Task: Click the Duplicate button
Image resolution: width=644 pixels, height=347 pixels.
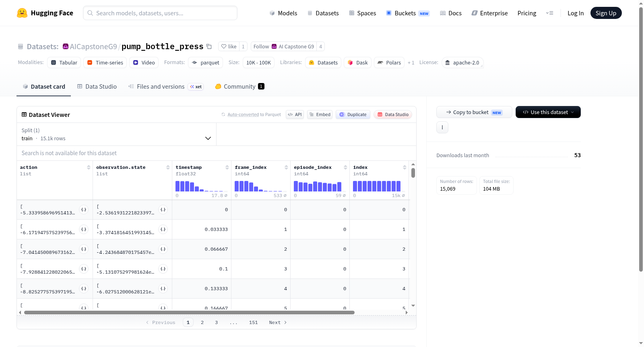Action: 353,114
